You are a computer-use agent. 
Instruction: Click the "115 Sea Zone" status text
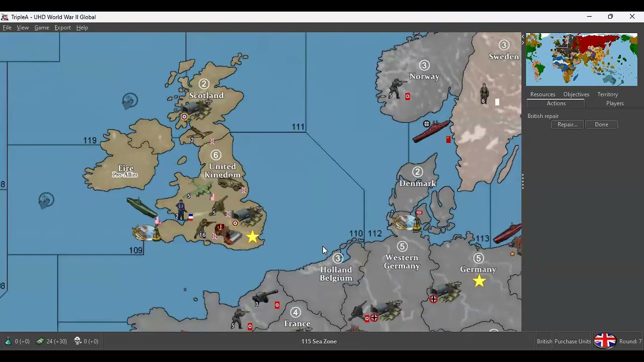click(x=319, y=341)
